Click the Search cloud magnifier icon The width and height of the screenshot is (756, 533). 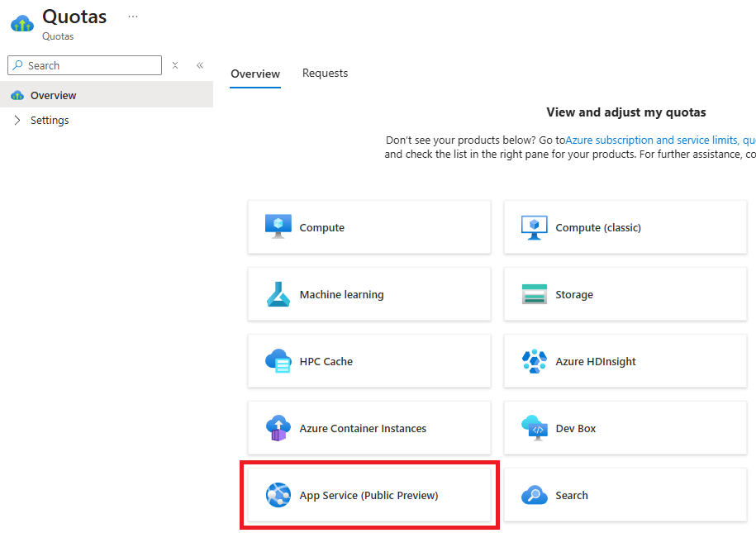pyautogui.click(x=535, y=495)
